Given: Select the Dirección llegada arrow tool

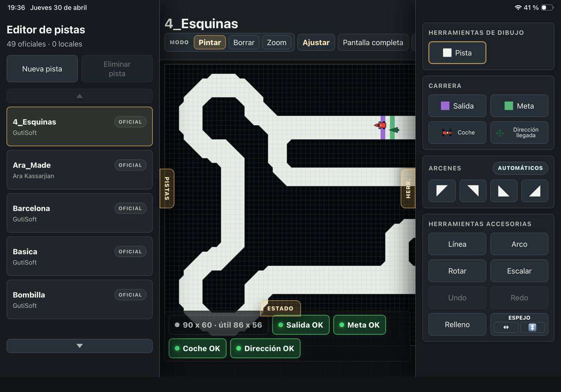Looking at the screenshot, I should pyautogui.click(x=519, y=132).
